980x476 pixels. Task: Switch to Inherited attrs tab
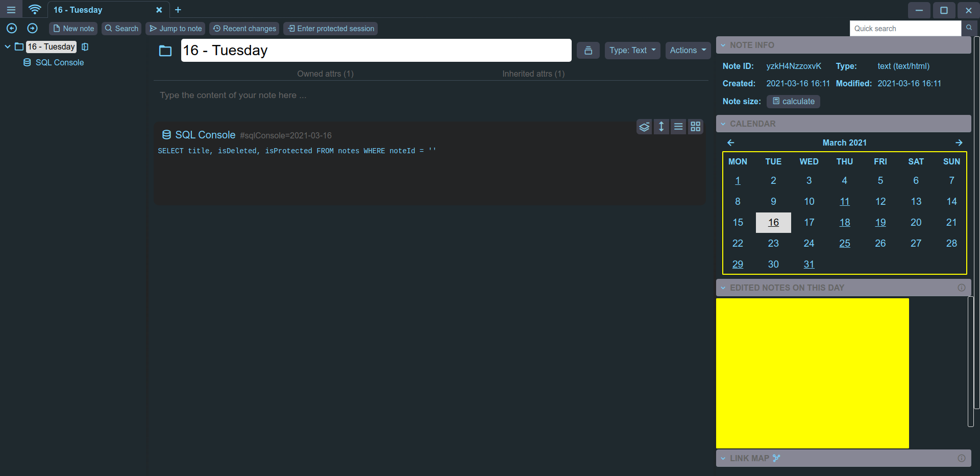533,74
